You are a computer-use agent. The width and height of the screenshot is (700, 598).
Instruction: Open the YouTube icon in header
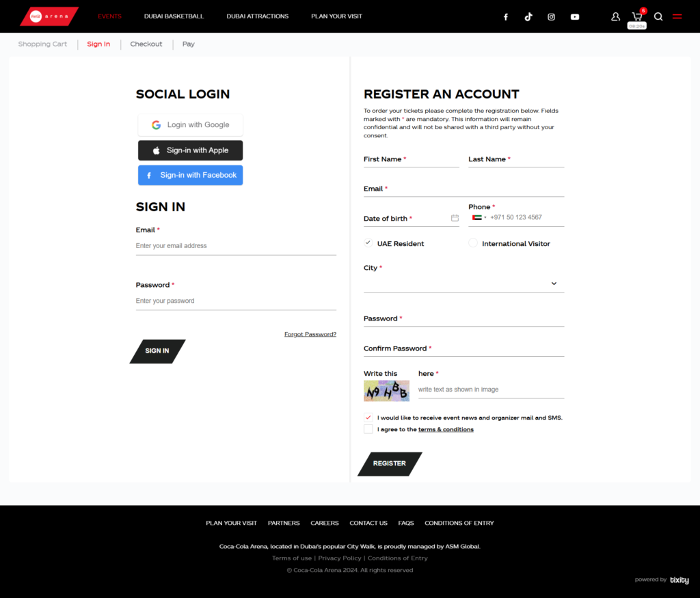click(575, 17)
